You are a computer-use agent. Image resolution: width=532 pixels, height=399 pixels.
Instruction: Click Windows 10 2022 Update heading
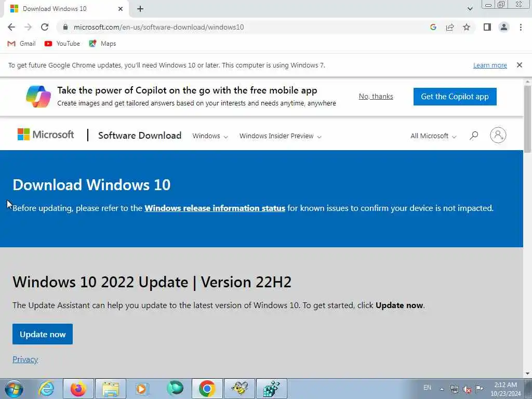152,282
